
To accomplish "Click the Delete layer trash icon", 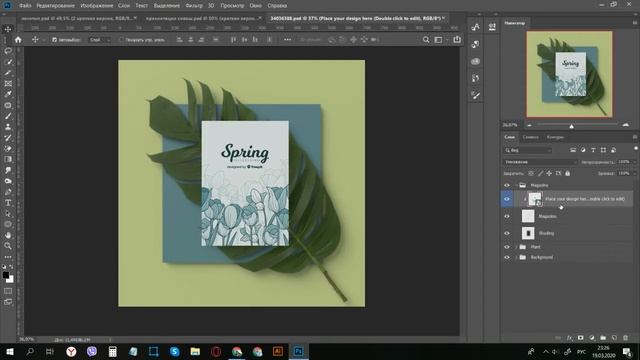I will pyautogui.click(x=625, y=338).
